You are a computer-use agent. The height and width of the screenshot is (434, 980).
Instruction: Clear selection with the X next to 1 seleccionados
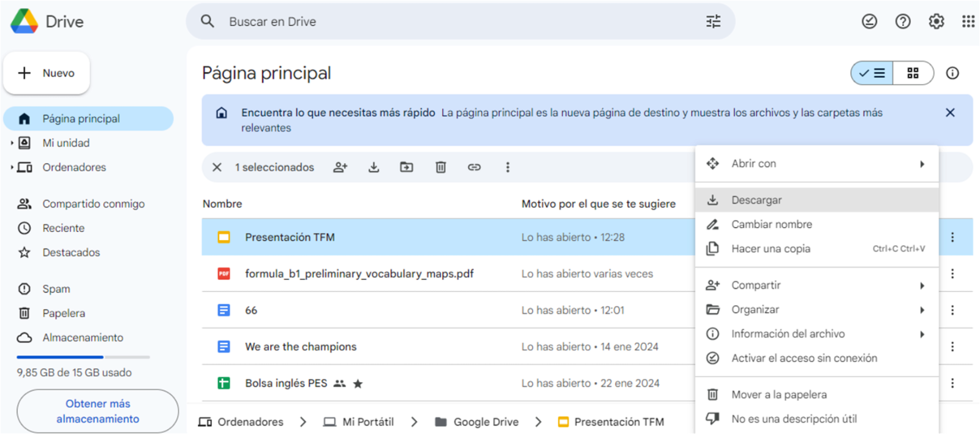coord(217,167)
